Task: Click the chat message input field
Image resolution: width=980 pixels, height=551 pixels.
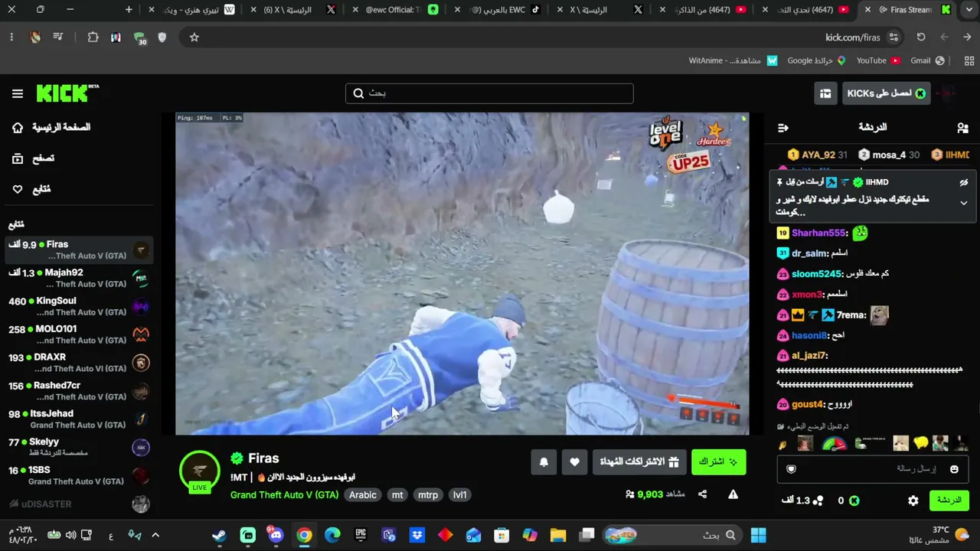Action: [873, 469]
